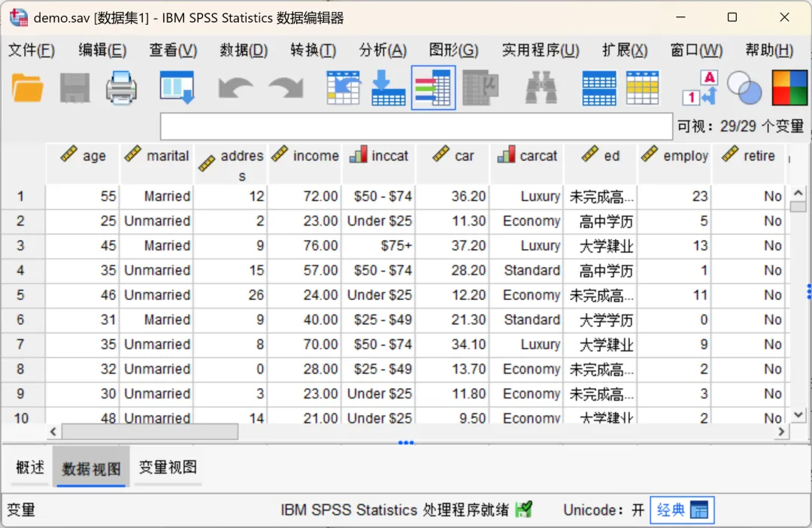The image size is (812, 528).
Task: Click the Print icon in toolbar
Action: point(121,88)
